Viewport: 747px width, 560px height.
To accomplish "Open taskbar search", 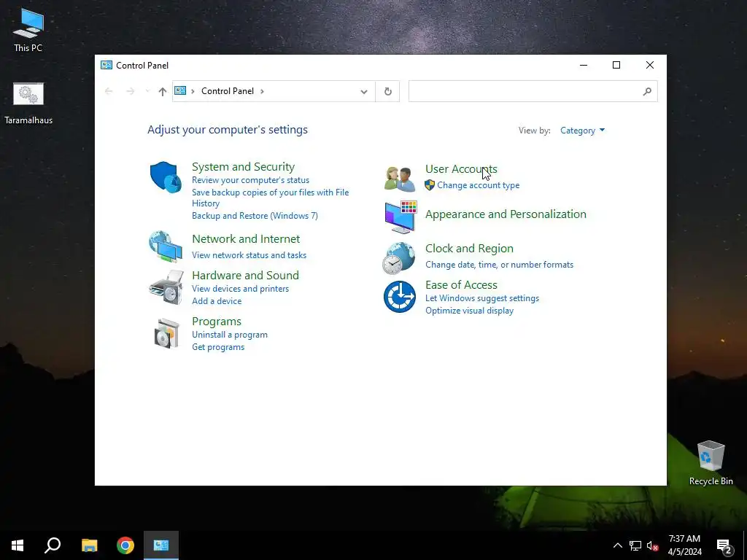I will 53,545.
